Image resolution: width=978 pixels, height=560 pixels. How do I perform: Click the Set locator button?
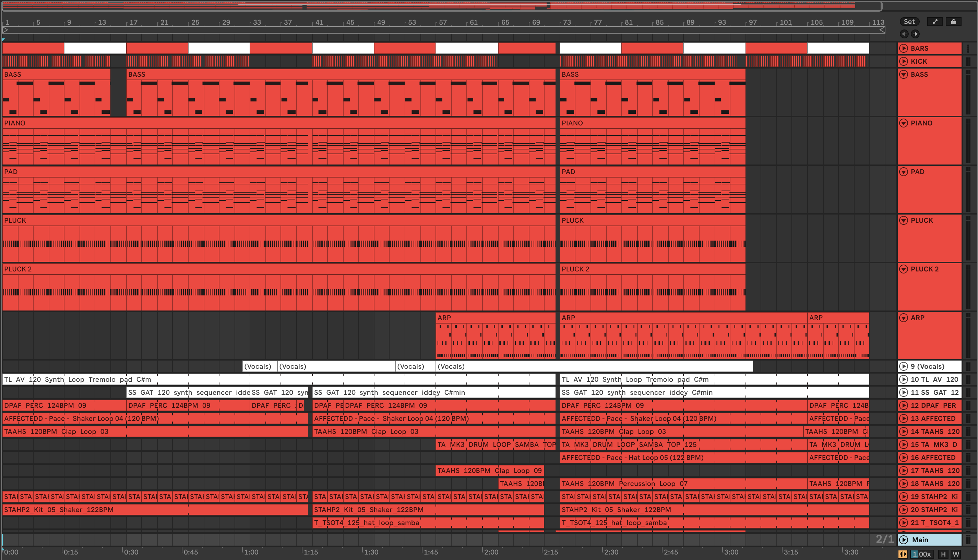click(x=909, y=22)
